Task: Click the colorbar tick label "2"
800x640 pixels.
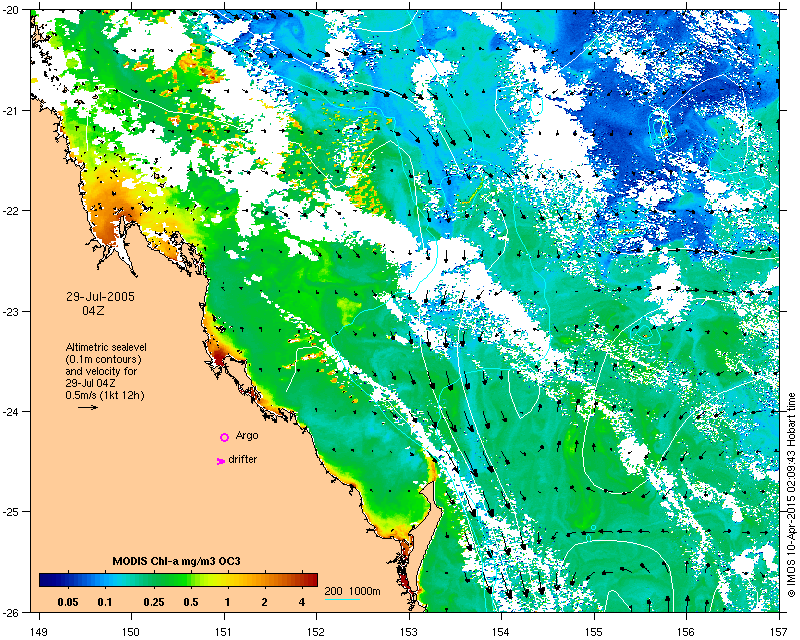Action: coord(264,602)
